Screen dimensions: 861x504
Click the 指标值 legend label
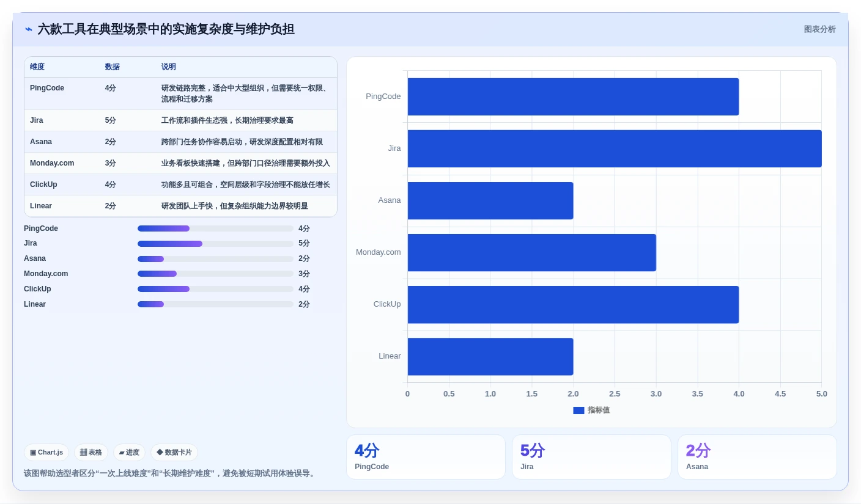(599, 411)
